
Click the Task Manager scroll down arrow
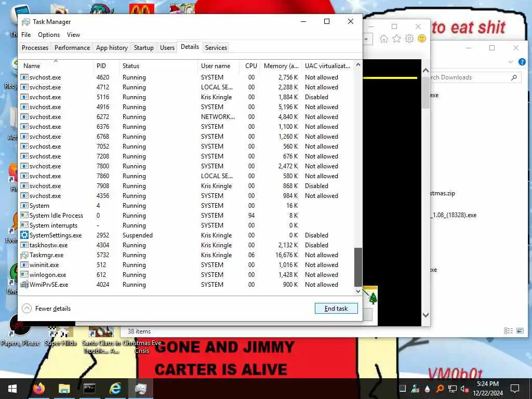pyautogui.click(x=358, y=291)
